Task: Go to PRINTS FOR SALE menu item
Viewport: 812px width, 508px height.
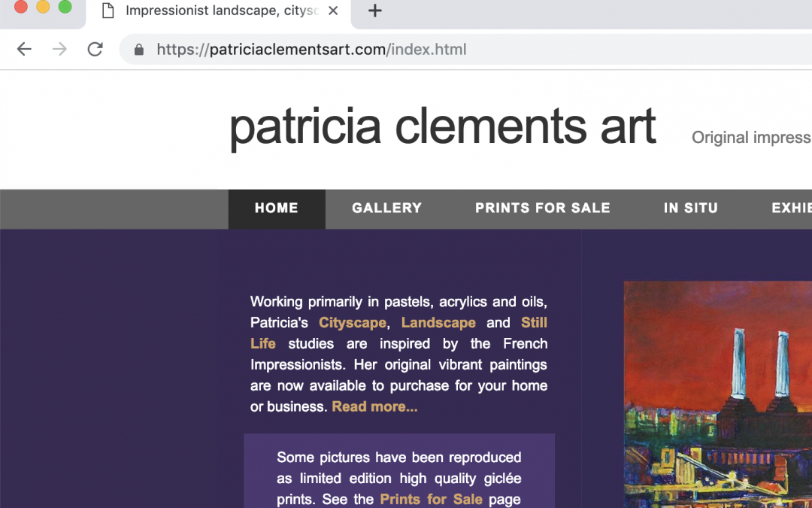Action: (x=543, y=208)
